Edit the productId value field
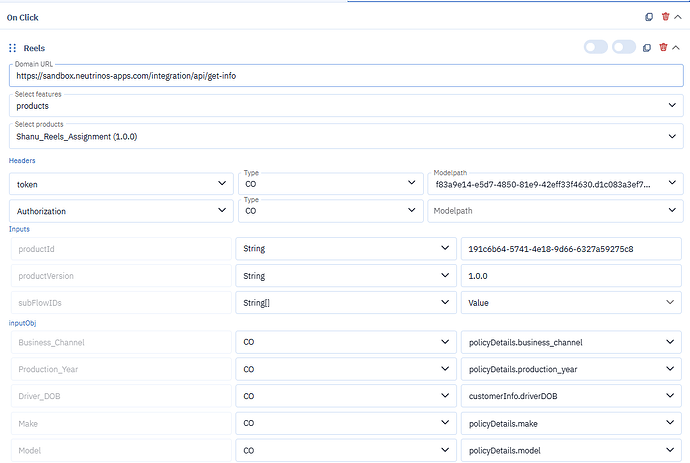 click(x=571, y=249)
